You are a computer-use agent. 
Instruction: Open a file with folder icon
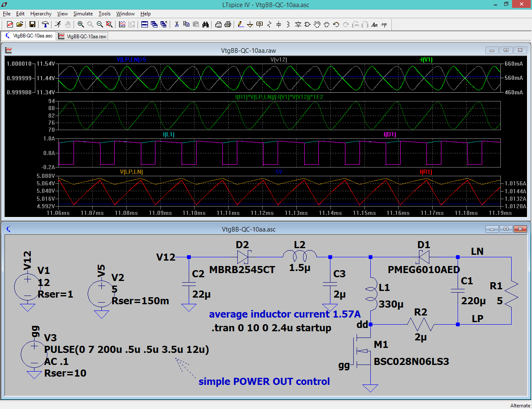pos(20,25)
